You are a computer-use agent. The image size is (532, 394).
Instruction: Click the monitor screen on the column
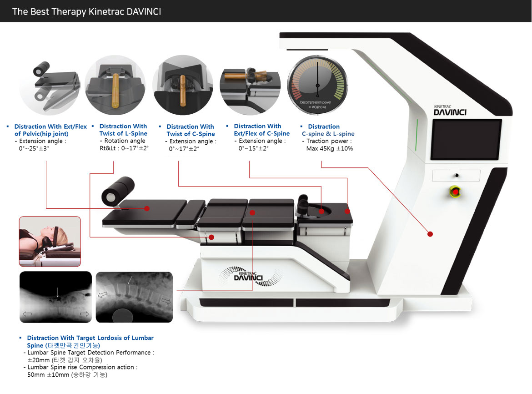pyautogui.click(x=466, y=139)
